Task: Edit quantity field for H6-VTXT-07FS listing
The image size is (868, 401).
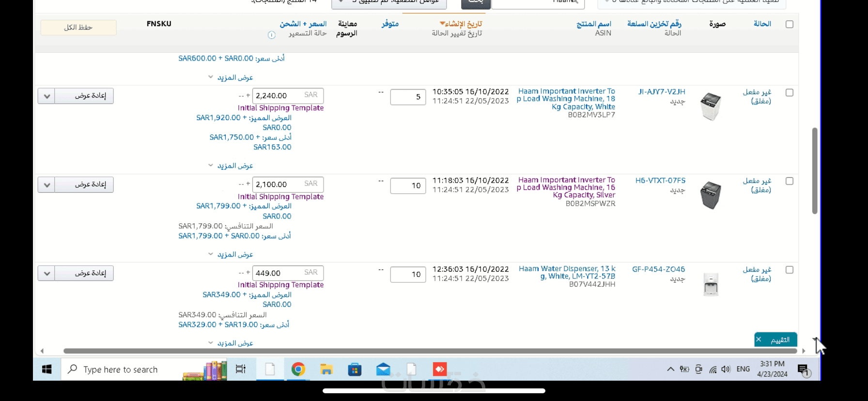Action: click(x=408, y=185)
